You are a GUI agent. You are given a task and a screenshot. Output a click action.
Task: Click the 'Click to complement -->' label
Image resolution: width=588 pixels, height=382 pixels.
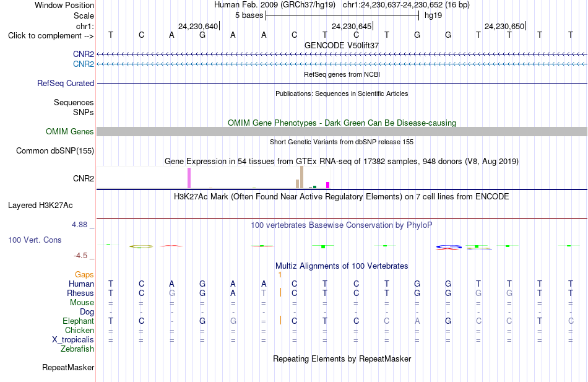coord(51,36)
